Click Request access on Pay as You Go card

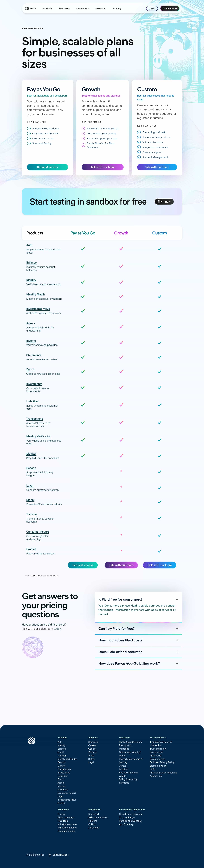[48, 167]
